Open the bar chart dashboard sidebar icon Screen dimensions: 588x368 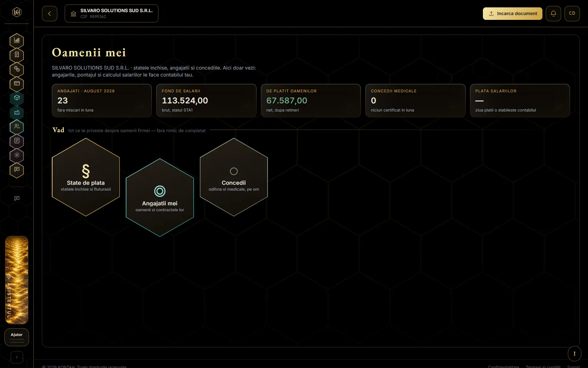click(17, 40)
